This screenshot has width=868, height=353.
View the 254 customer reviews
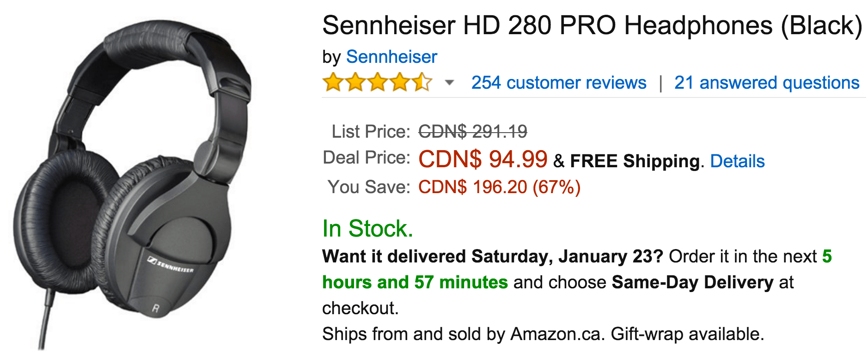coord(559,83)
